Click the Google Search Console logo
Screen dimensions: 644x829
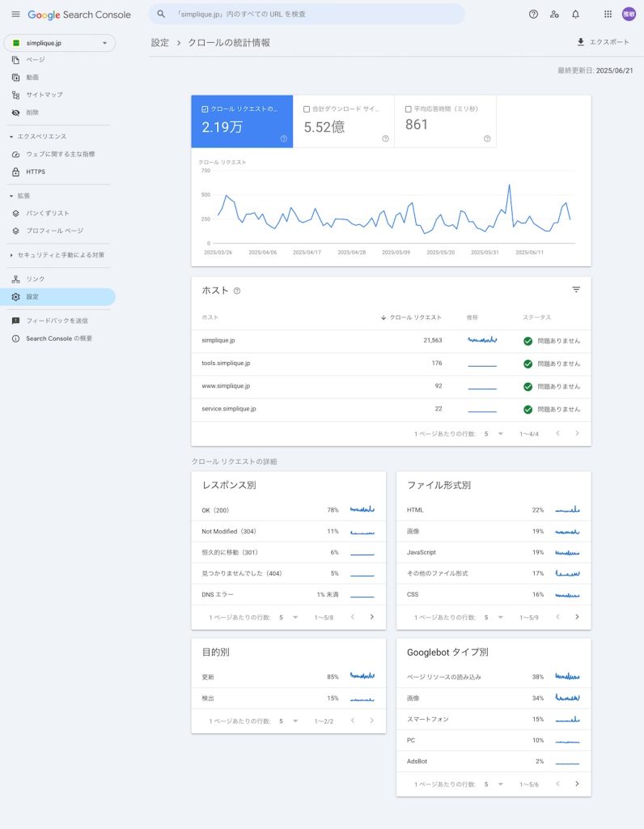point(79,15)
